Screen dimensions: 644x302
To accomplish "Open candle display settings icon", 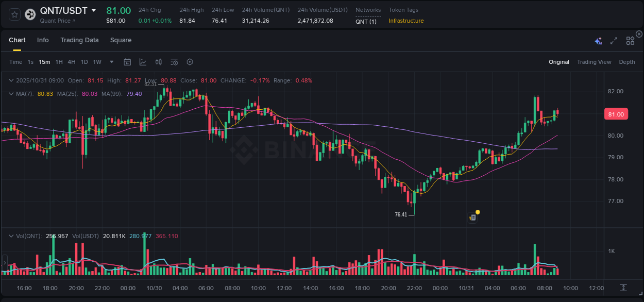I will pyautogui.click(x=158, y=61).
